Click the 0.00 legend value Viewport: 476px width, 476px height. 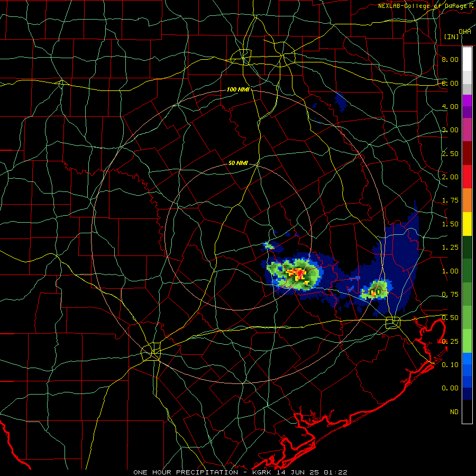pyautogui.click(x=450, y=388)
